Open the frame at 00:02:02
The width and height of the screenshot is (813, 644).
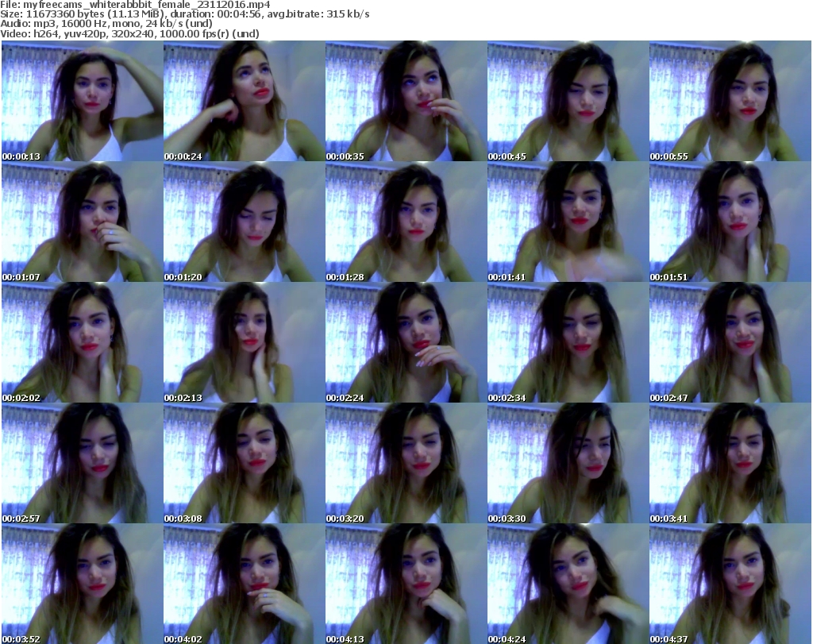click(x=83, y=343)
